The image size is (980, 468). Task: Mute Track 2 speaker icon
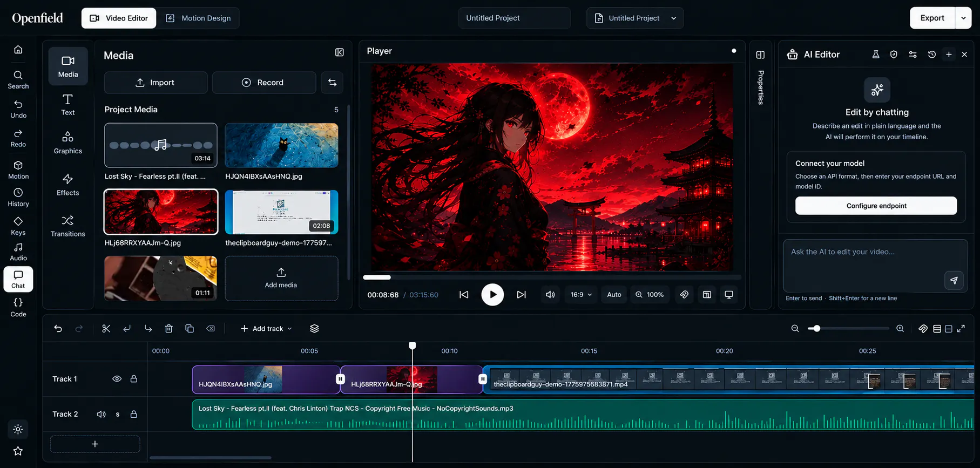(101, 414)
